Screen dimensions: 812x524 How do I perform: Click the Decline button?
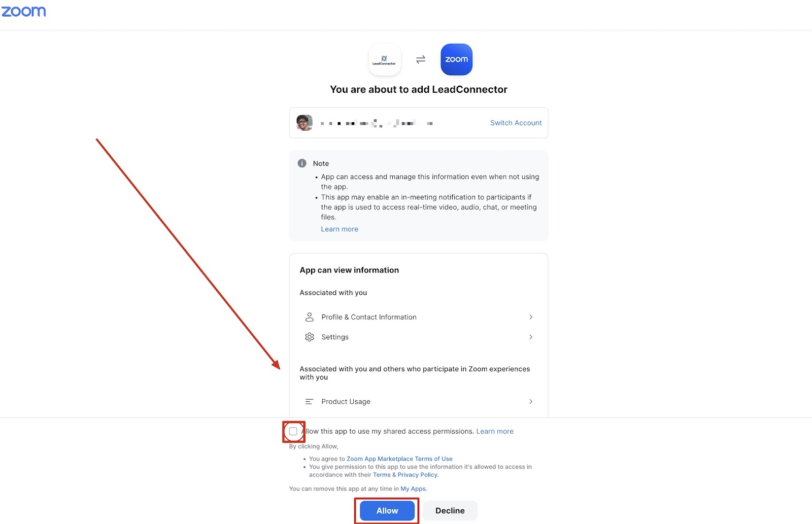[450, 511]
